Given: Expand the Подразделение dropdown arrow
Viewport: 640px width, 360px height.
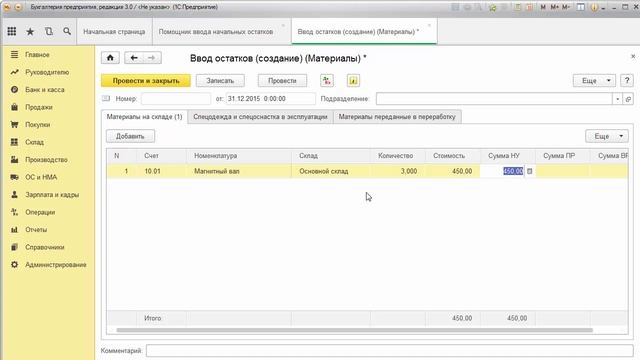Looking at the screenshot, I should (618, 99).
